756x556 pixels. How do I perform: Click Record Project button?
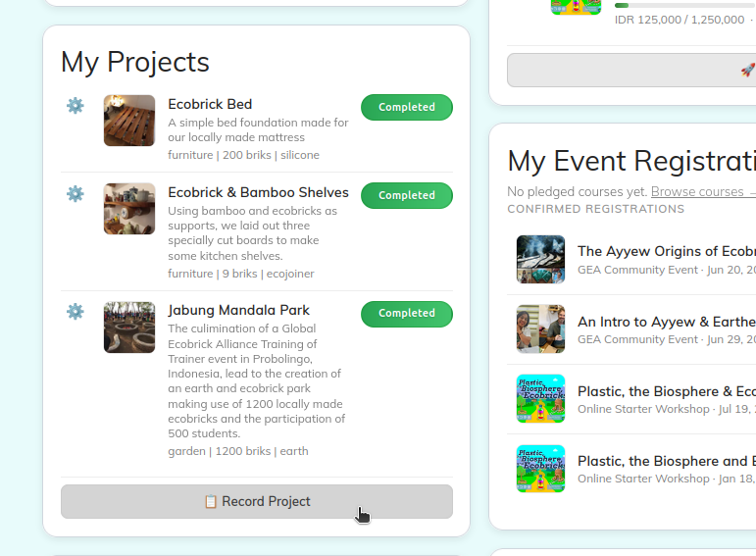tap(257, 501)
